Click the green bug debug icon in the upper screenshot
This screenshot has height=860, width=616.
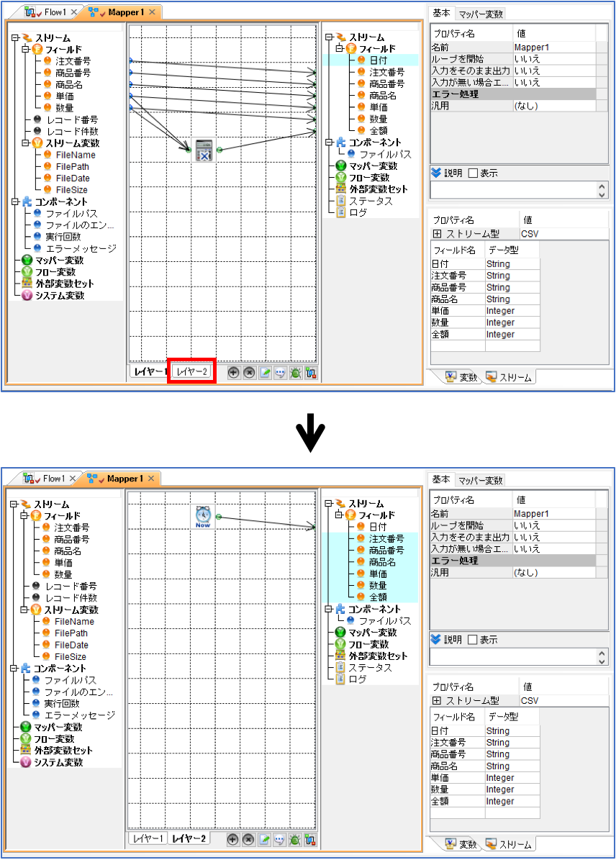click(x=296, y=373)
